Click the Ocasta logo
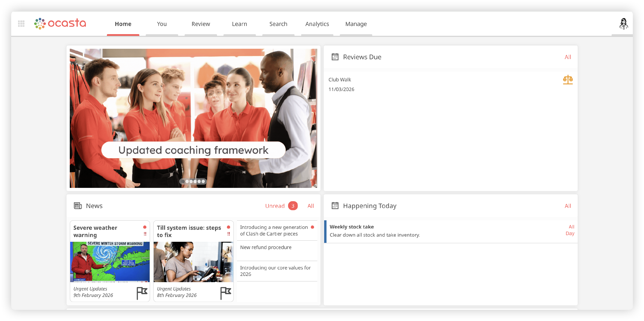 tap(60, 23)
